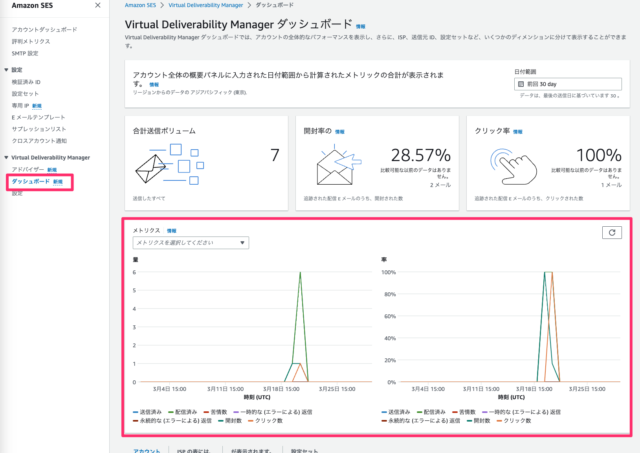The width and height of the screenshot is (640, 453).
Task: Open SMTP 設定 in the sidebar
Action: click(25, 53)
